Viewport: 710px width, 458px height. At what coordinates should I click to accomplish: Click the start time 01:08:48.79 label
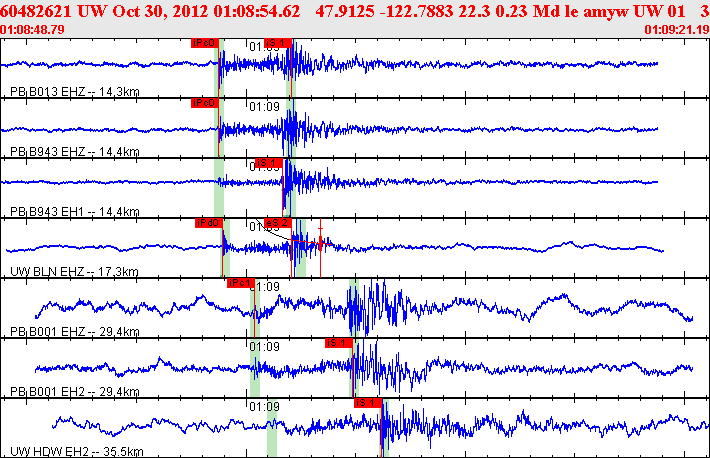32,29
